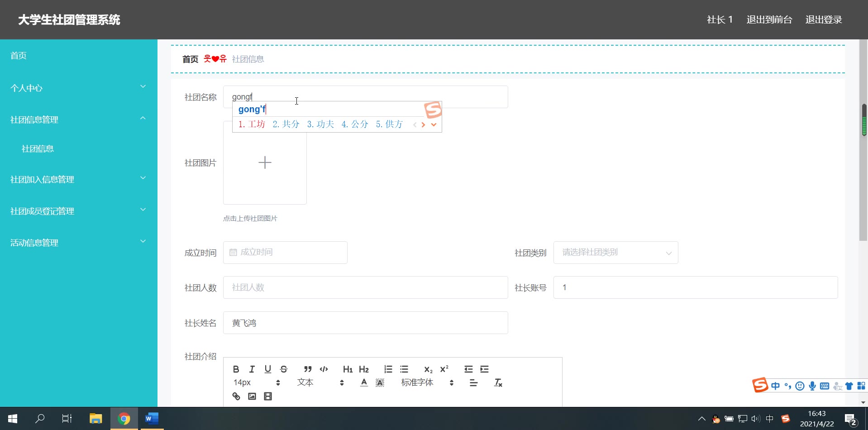868x430 pixels.
Task: Focus the 社长姓名 input field
Action: pos(365,323)
